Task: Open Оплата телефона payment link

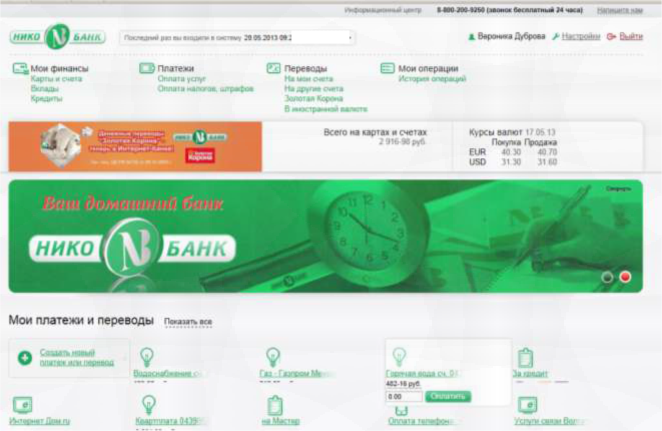Action: click(x=422, y=421)
